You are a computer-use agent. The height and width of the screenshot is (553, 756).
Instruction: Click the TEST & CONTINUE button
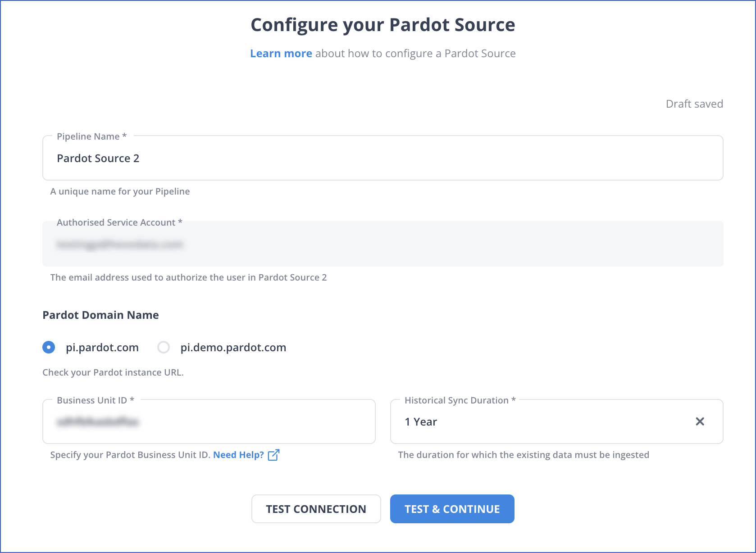click(452, 509)
